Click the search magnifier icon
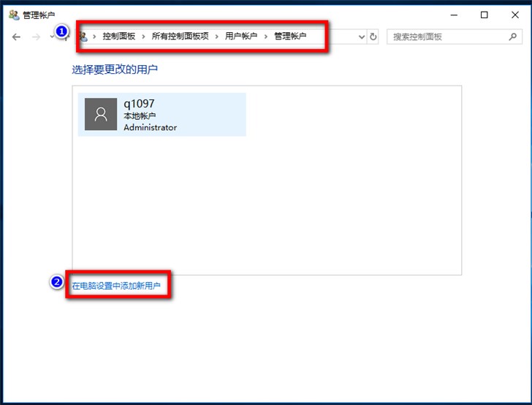 pyautogui.click(x=513, y=37)
